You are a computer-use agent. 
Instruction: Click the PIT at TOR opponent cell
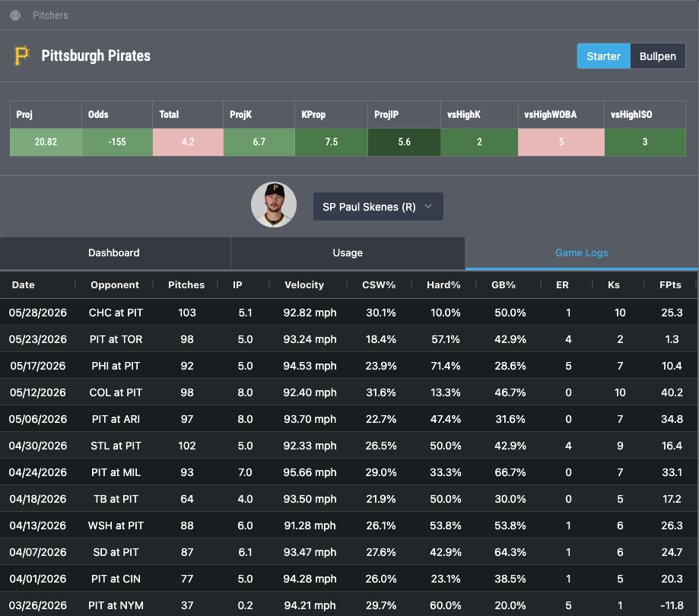point(116,339)
